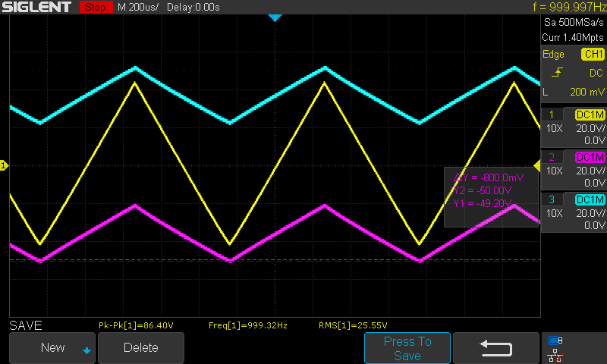
Task: Click the USB drive status icon
Action: (555, 340)
